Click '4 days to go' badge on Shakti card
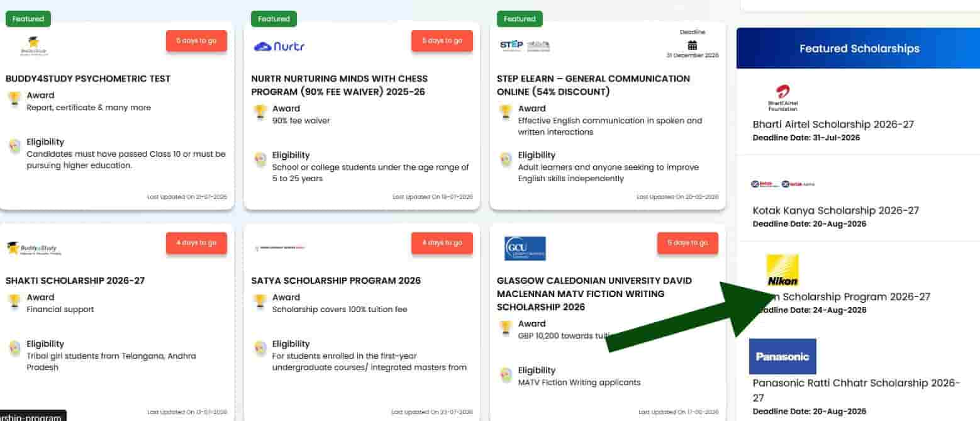 (196, 243)
